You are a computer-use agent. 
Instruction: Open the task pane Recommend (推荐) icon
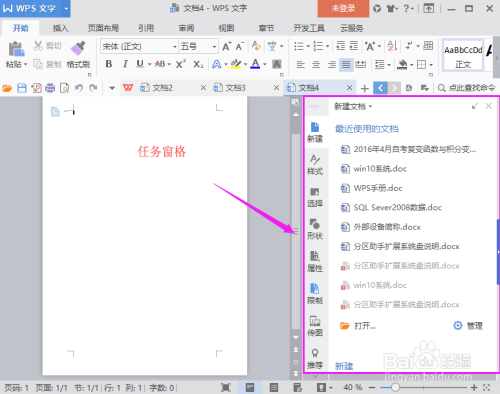pos(315,359)
